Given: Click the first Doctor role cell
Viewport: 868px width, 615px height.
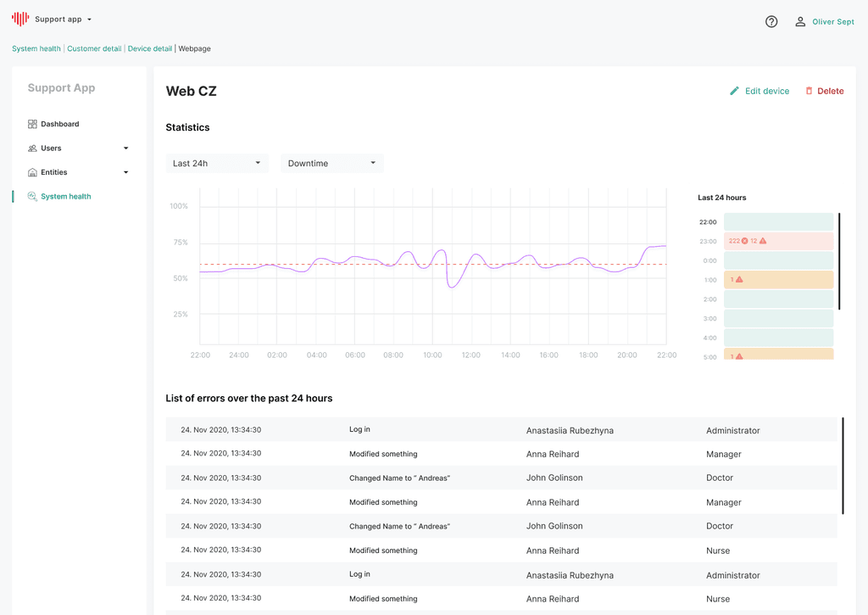Looking at the screenshot, I should pos(719,478).
